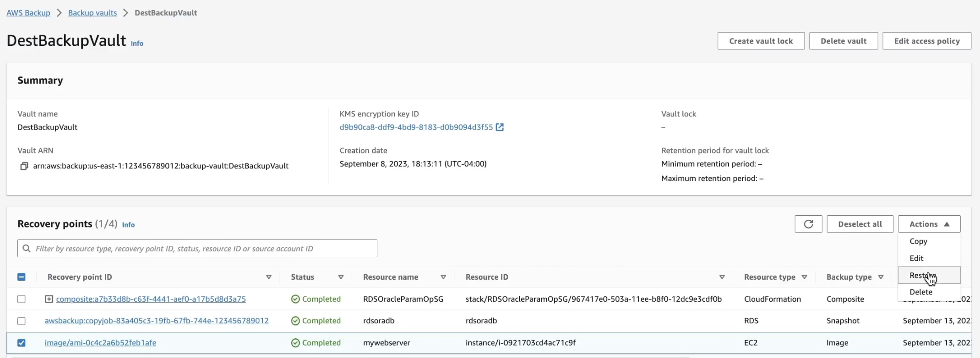The image size is (980, 358).
Task: Click Deselect all button
Action: (860, 224)
